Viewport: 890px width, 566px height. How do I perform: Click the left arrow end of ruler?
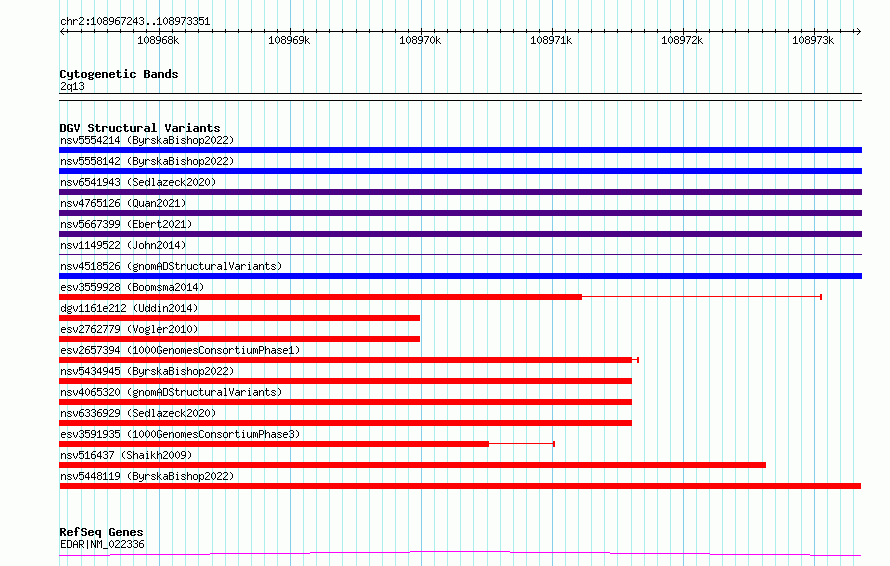62,32
